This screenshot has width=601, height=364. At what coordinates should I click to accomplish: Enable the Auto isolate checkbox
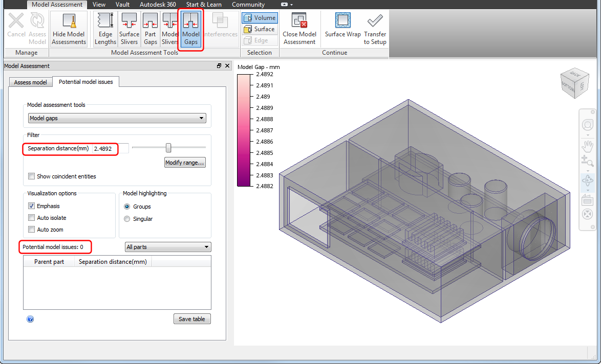pyautogui.click(x=31, y=218)
